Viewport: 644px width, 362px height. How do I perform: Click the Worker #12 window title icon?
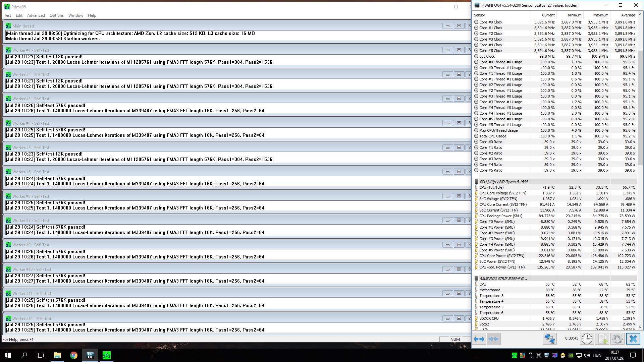point(8,318)
